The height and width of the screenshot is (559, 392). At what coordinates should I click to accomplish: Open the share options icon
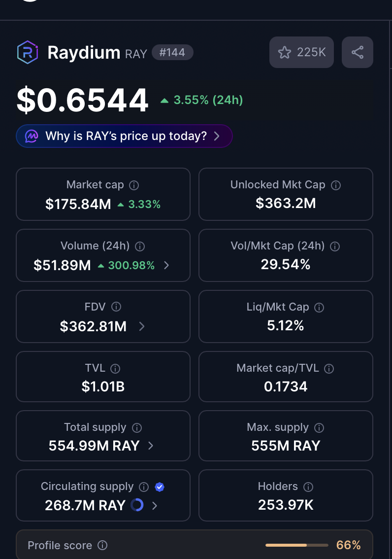[357, 52]
